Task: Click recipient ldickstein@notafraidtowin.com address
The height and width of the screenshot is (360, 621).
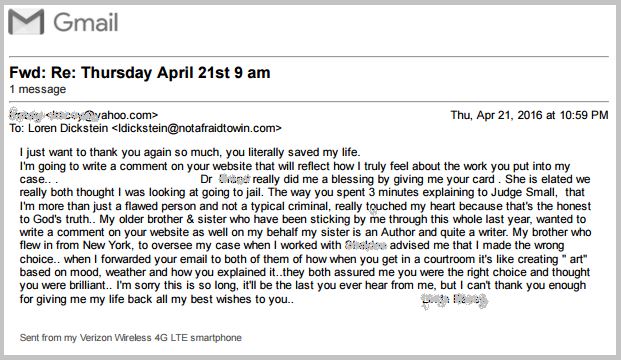Action: [197, 128]
